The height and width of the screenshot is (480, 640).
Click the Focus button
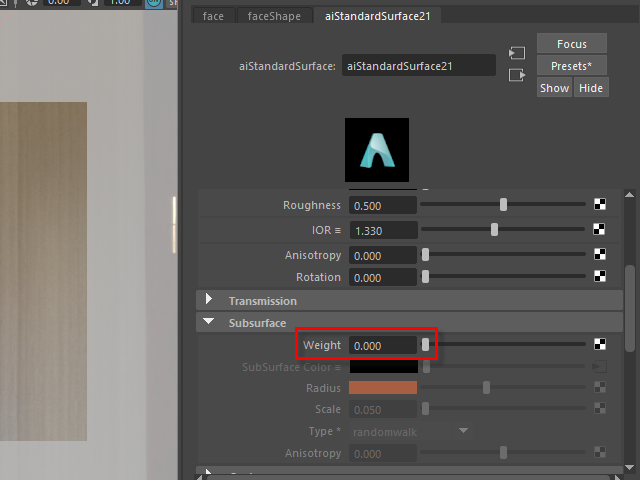(x=571, y=44)
